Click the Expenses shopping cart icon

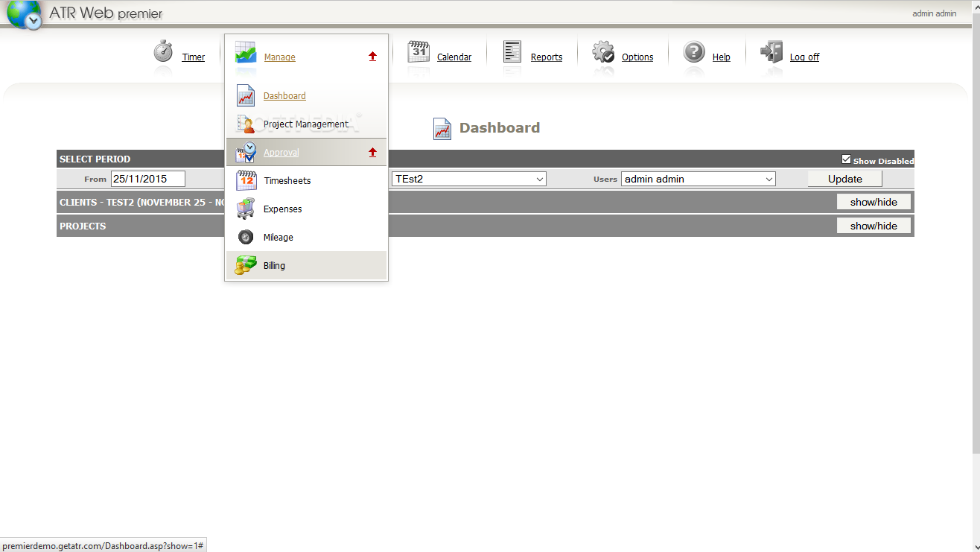tap(246, 209)
